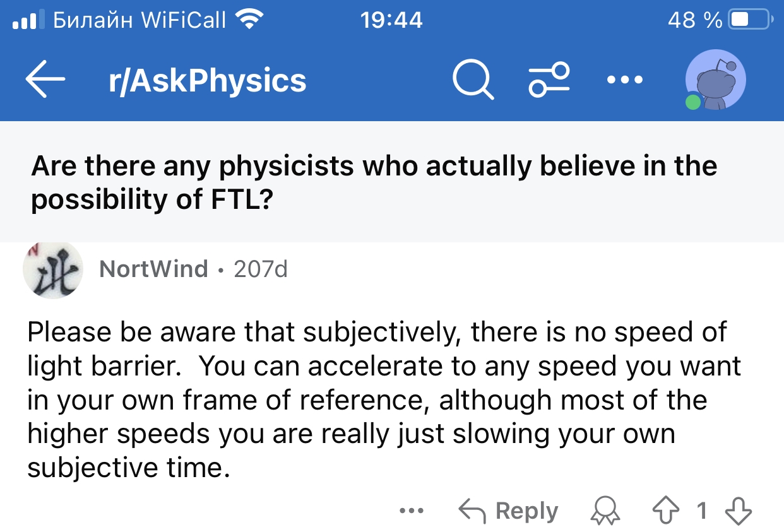Open the r/AskPhysics subreddit title
Screen dimensions: 784x532
click(x=207, y=81)
